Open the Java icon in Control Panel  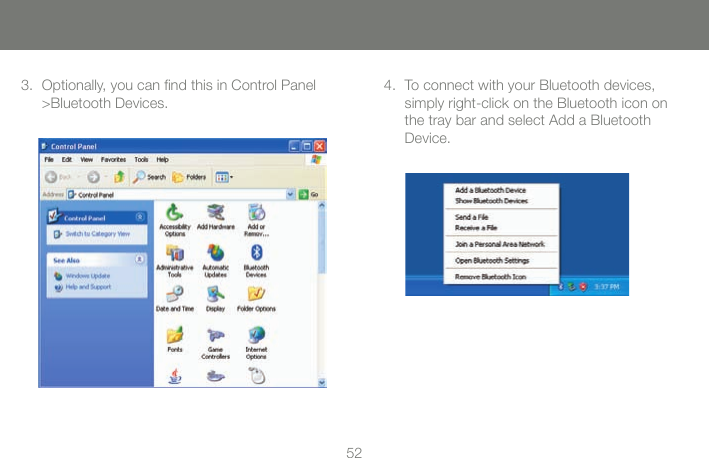(x=175, y=376)
